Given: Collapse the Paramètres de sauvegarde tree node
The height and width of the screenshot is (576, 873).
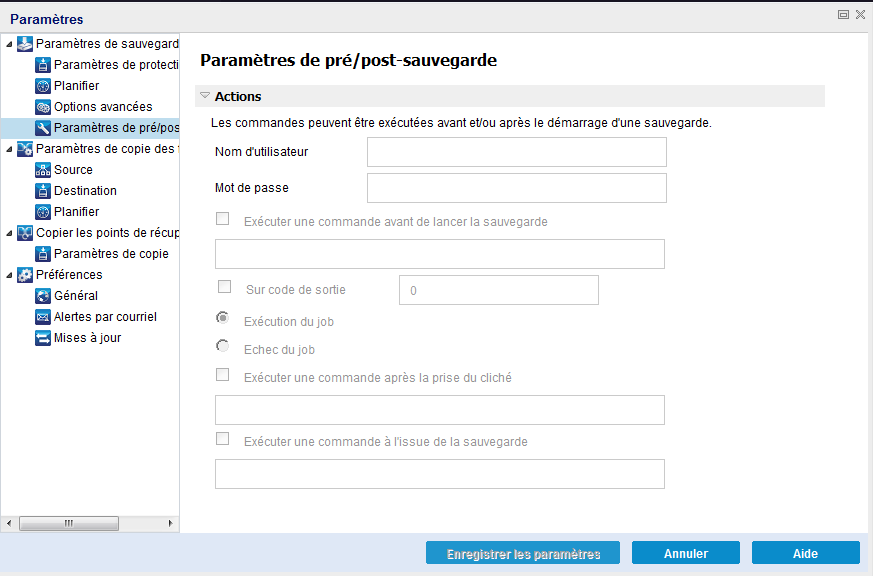Looking at the screenshot, I should [10, 43].
